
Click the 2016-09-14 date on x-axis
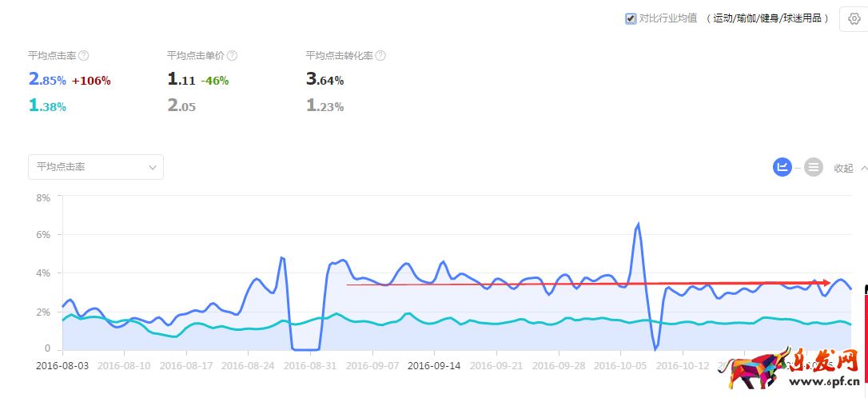[x=434, y=365]
